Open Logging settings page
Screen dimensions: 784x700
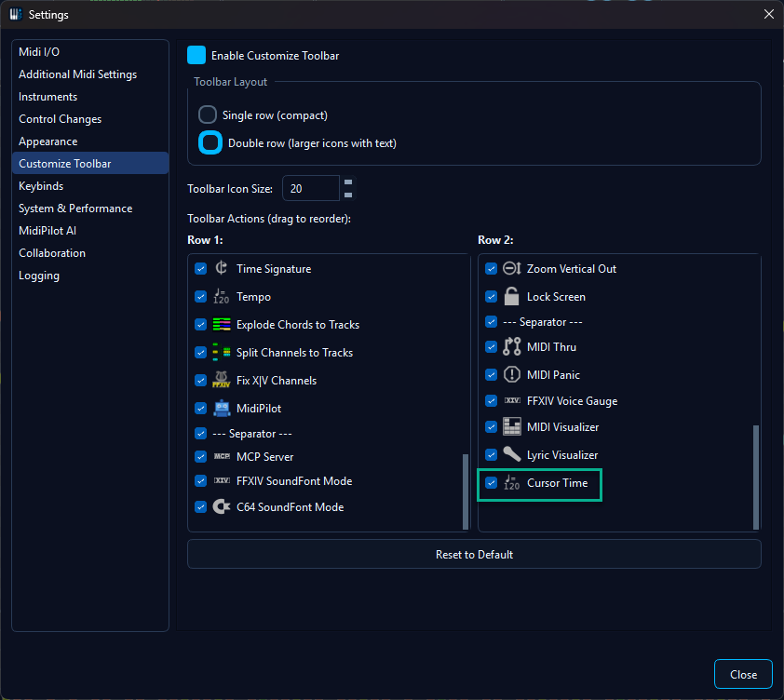[90, 276]
